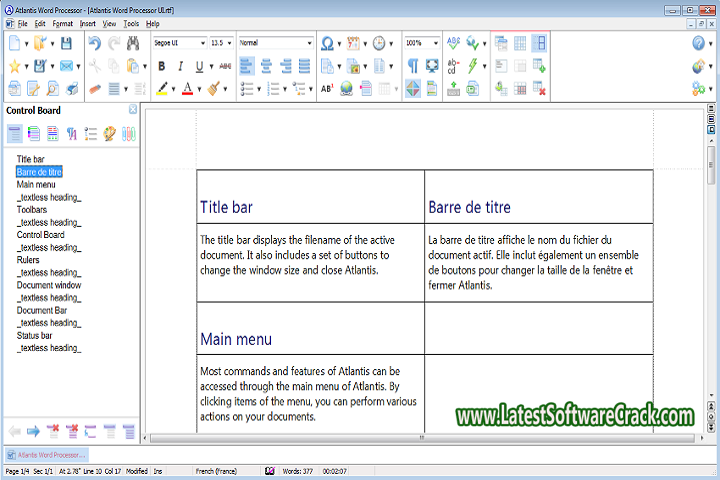Toggle Underline formatting

click(x=199, y=66)
